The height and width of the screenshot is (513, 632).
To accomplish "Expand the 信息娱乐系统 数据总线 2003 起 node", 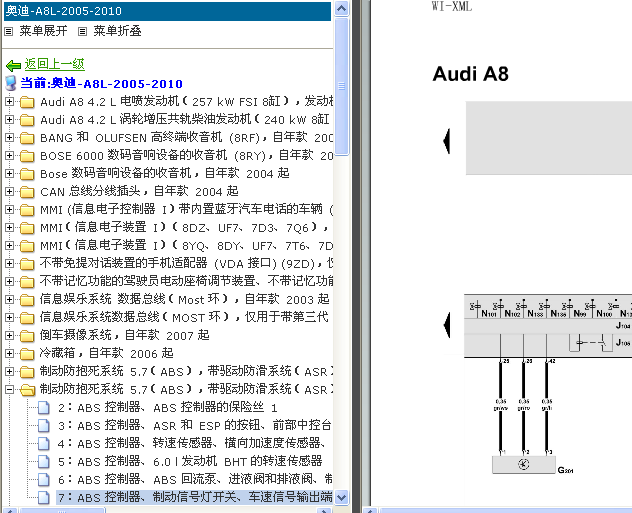I will click(x=9, y=299).
